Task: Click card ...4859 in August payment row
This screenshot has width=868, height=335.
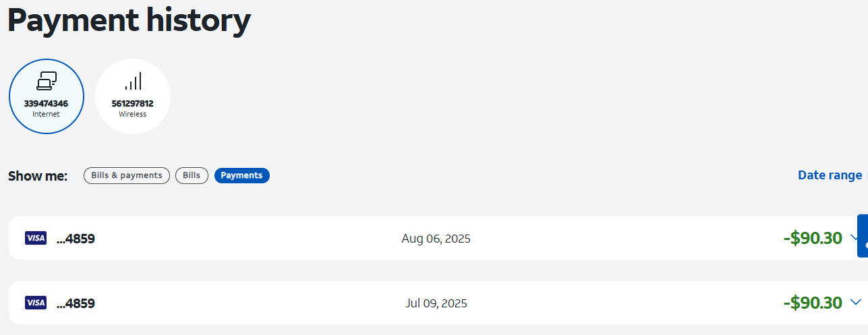Action: (76, 239)
